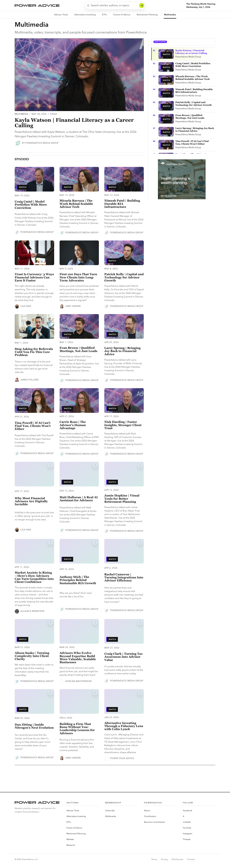The height and width of the screenshot is (868, 230).
Task: Click the Subscribe link in footer
Action: [x=110, y=810]
